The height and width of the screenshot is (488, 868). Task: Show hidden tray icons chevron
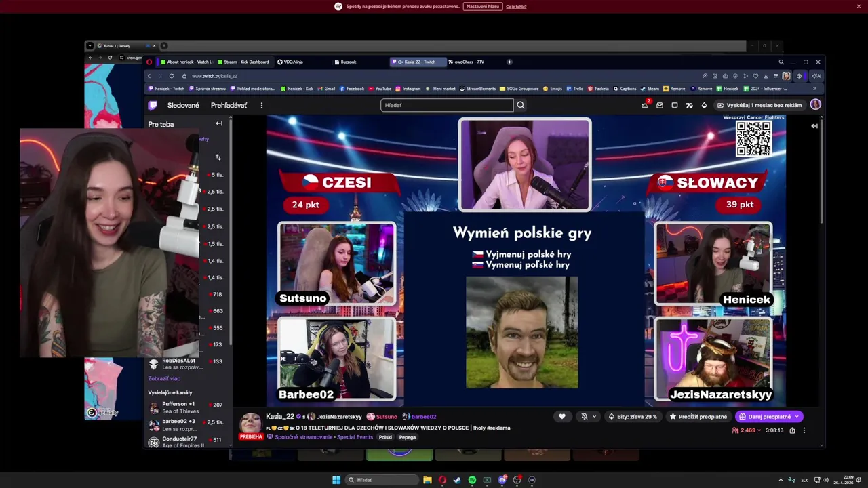pyautogui.click(x=781, y=480)
